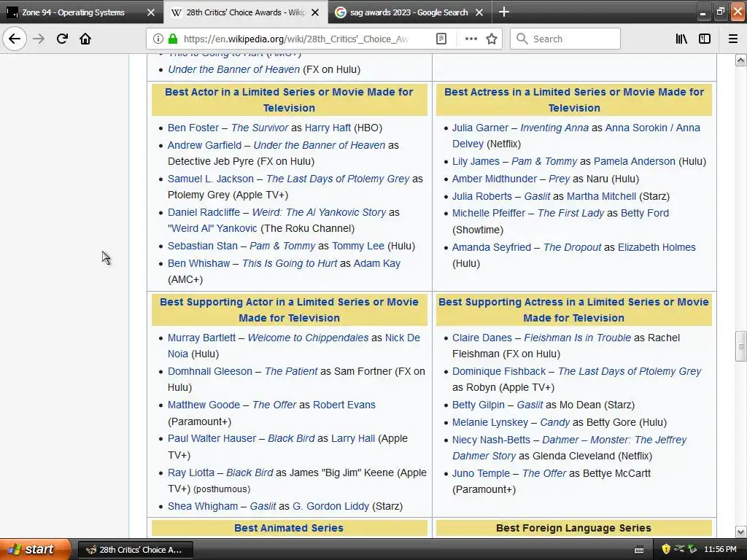Open the Betty Gilpin link

[478, 405]
